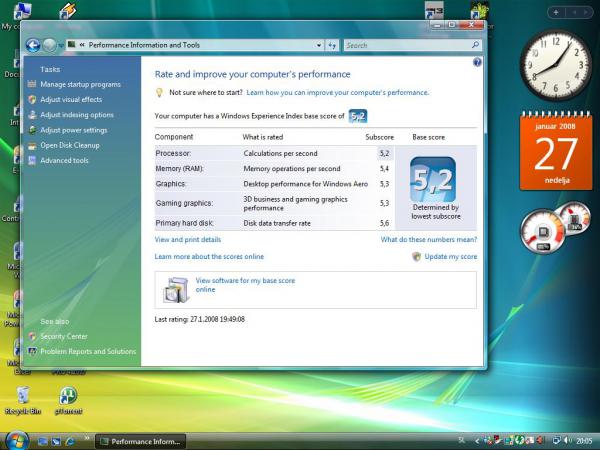The height and width of the screenshot is (450, 600).
Task: Click the Back navigation arrow button
Action: point(33,45)
